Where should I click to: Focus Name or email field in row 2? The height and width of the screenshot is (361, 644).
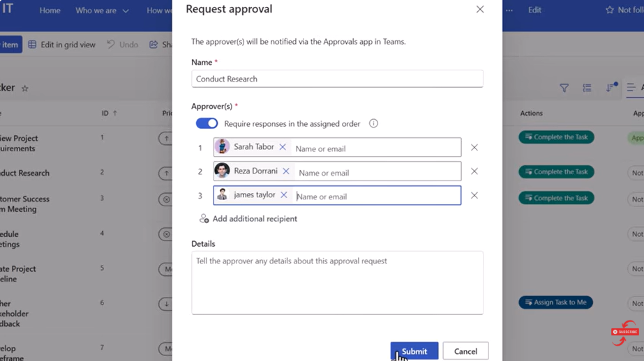point(377,173)
